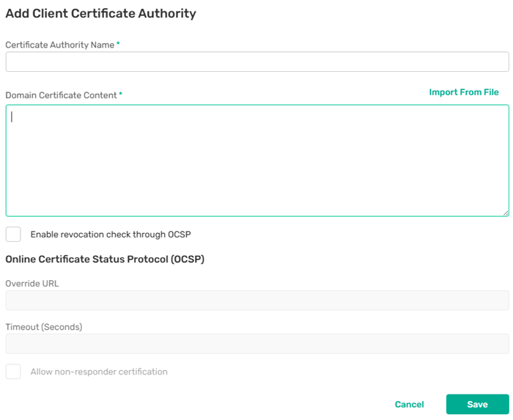The image size is (513, 420).
Task: Click the "Certificate Authority Name" label
Action: [x=59, y=45]
